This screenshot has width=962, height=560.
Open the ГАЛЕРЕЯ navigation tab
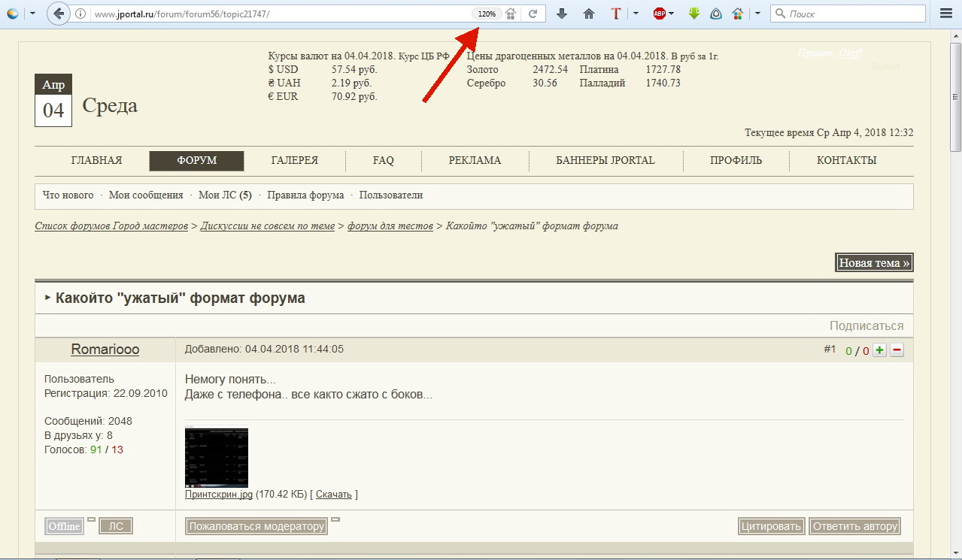point(294,161)
